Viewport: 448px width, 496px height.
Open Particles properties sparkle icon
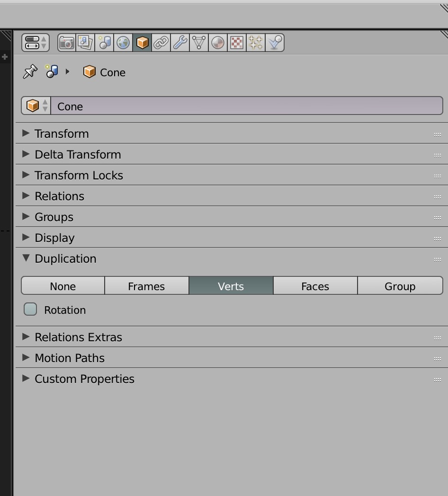[x=256, y=43]
